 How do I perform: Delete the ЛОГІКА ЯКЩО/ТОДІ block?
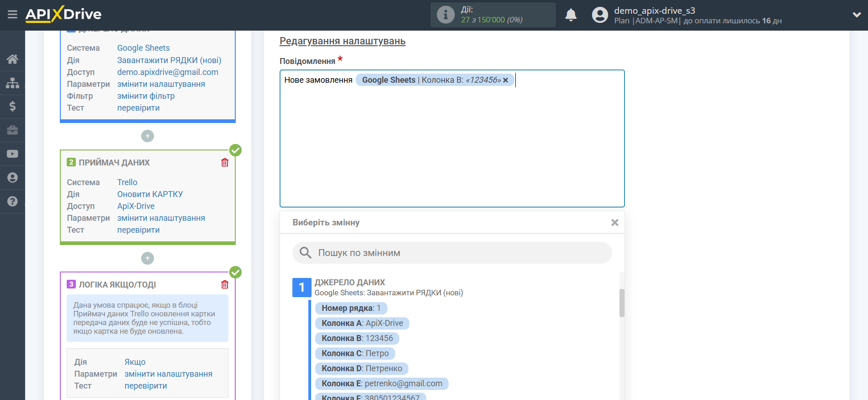point(225,284)
